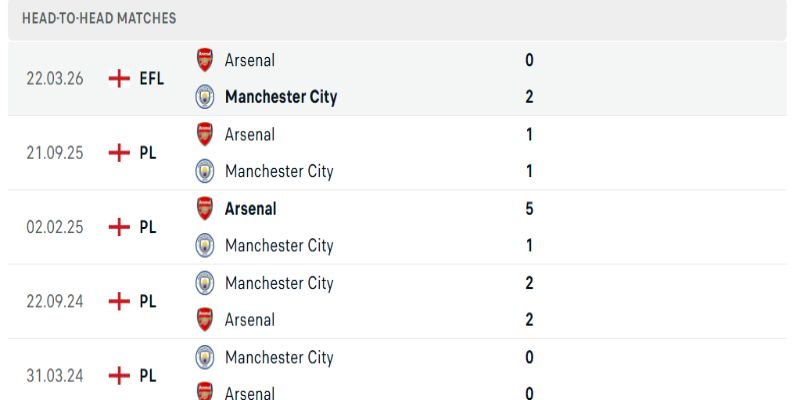800x400 pixels.
Task: Click Arsenal crest in 22.03.26 match
Action: 205,60
